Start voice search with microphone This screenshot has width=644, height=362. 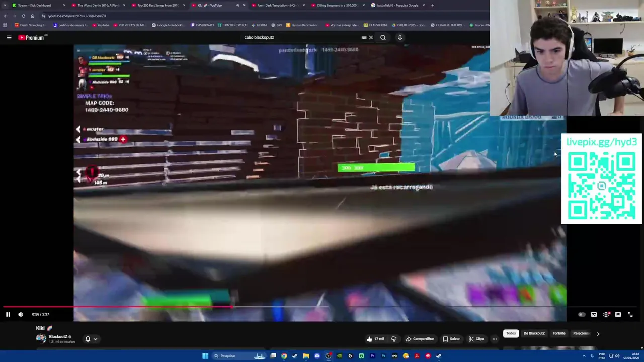point(400,37)
